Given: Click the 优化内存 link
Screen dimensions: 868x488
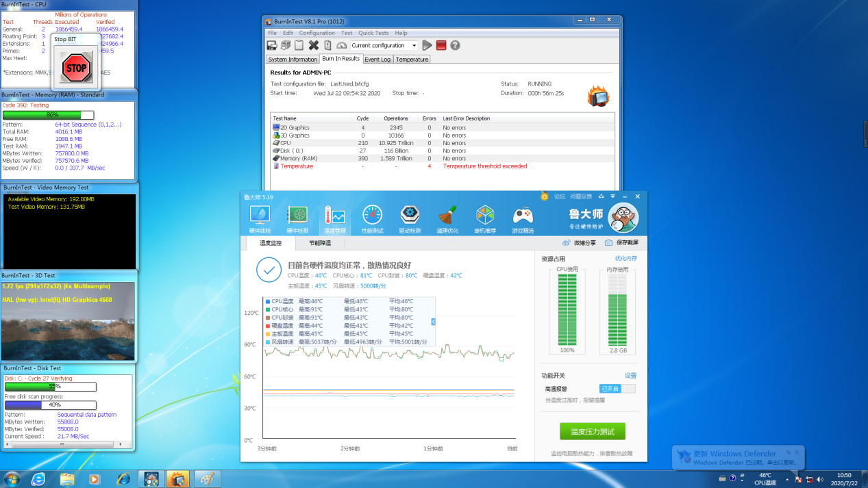Looking at the screenshot, I should click(x=625, y=259).
